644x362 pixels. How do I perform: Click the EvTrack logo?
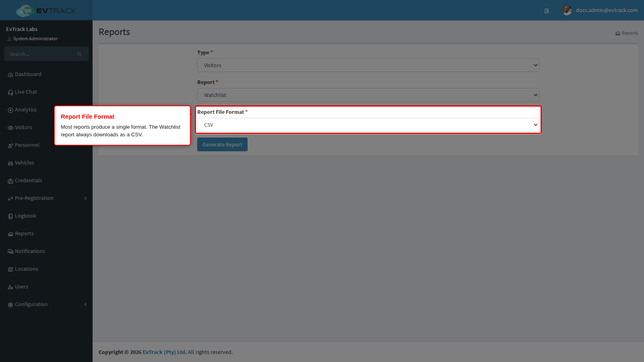[x=46, y=10]
